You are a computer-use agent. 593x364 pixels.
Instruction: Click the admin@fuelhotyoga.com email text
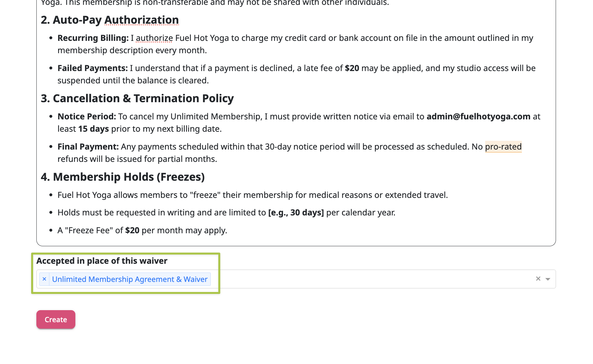click(478, 116)
